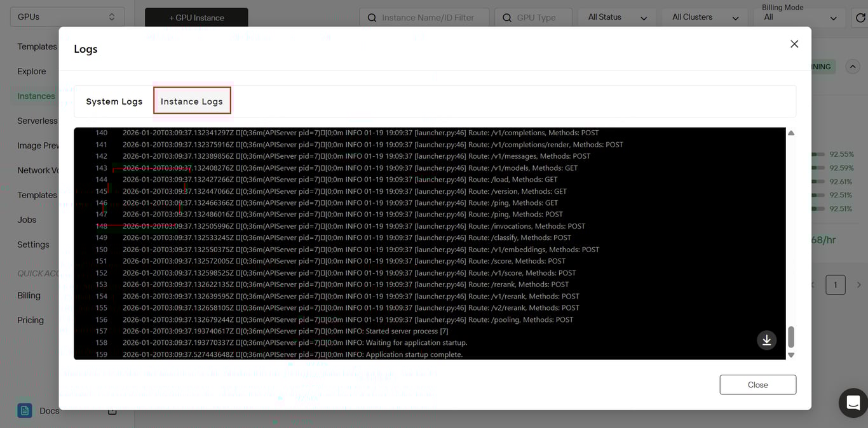Screen dimensions: 868x428
Task: Click log line 144 /load route
Action: coord(340,180)
